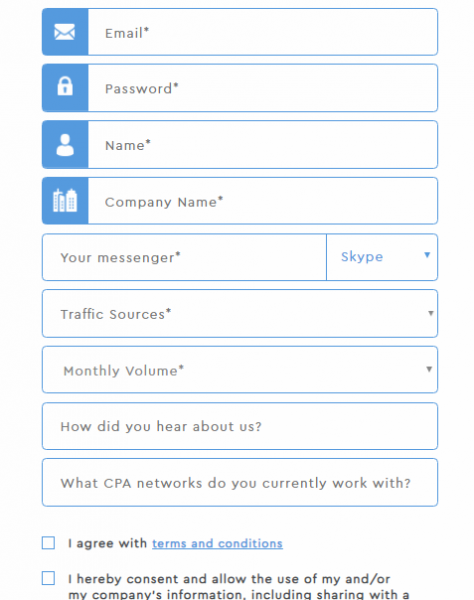Focus the Password input field

(263, 88)
